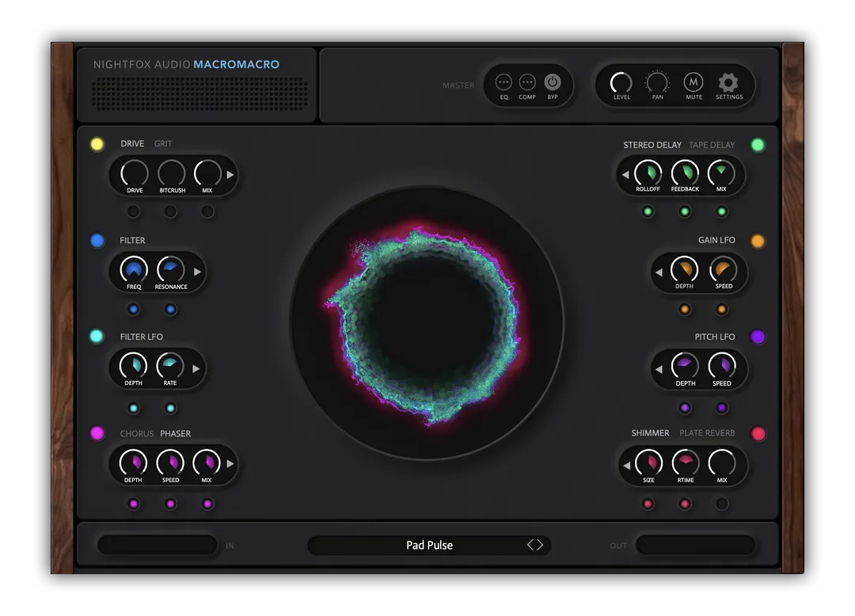Click the RESONANCE knob in the Filter module
Screen dimensions: 855x616
click(170, 270)
